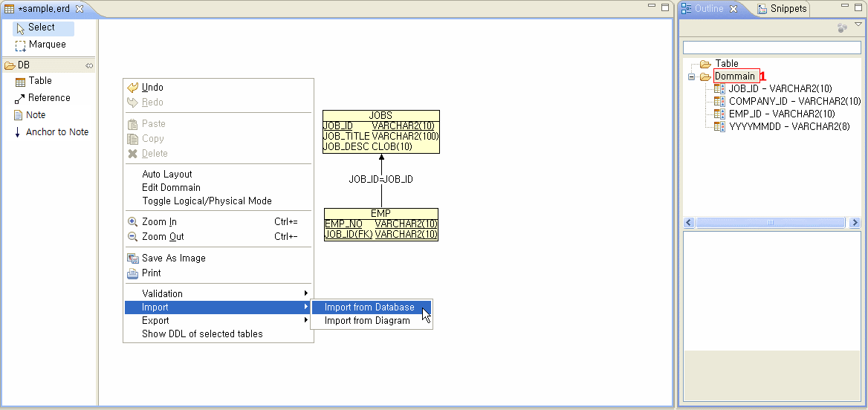
Task: Choose Import from Diagram option
Action: click(367, 321)
